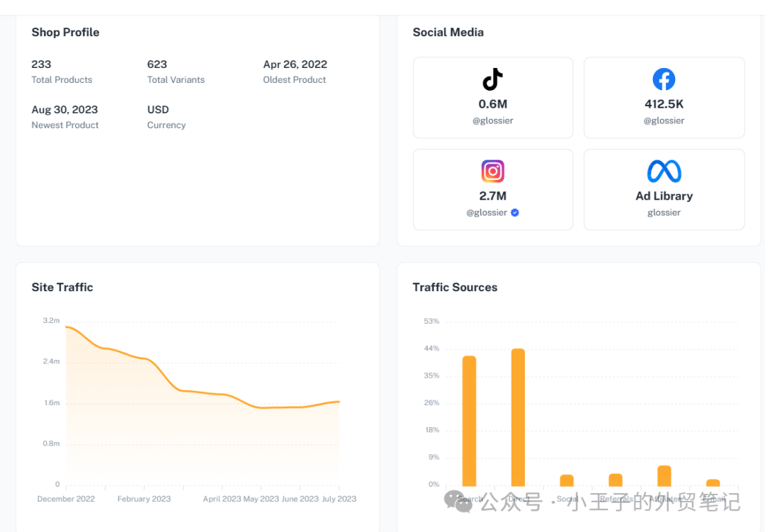Open the Facebook @glossier handle link
Screen dimensions: 765x532
[664, 120]
